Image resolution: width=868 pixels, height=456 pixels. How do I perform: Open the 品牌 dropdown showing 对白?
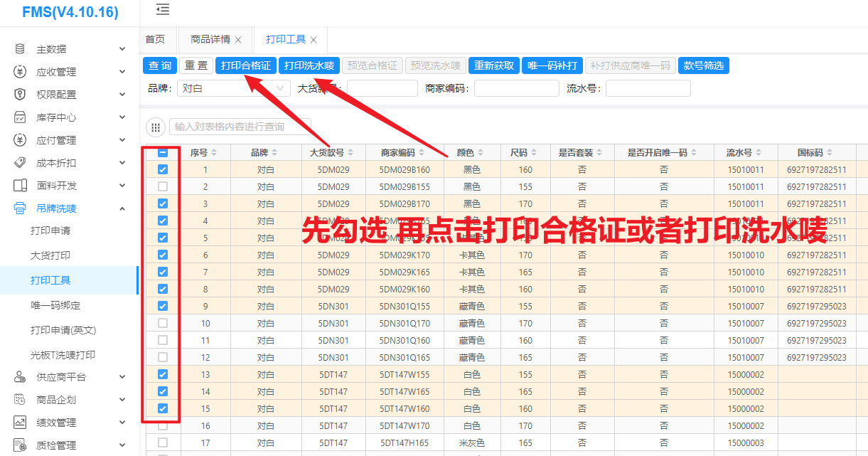[233, 88]
